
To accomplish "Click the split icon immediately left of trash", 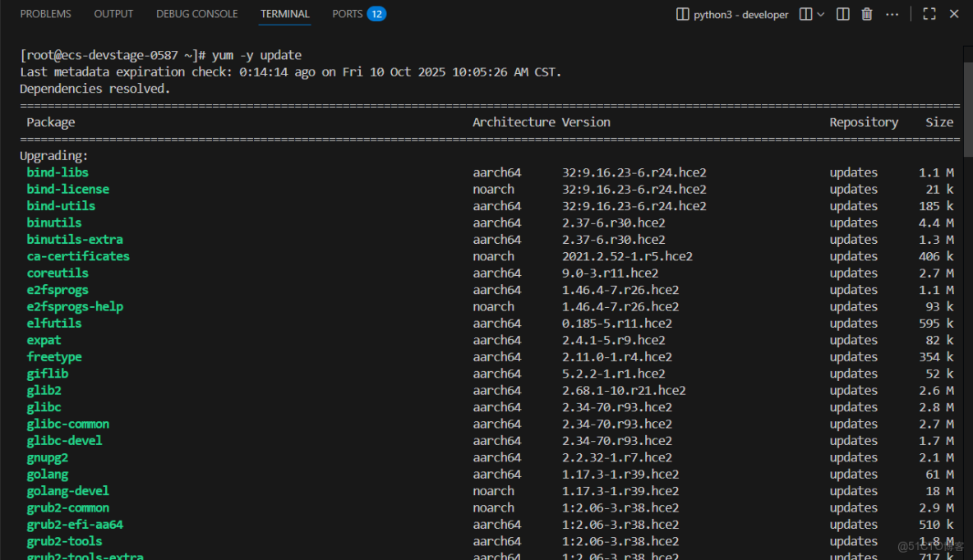I will click(x=843, y=14).
